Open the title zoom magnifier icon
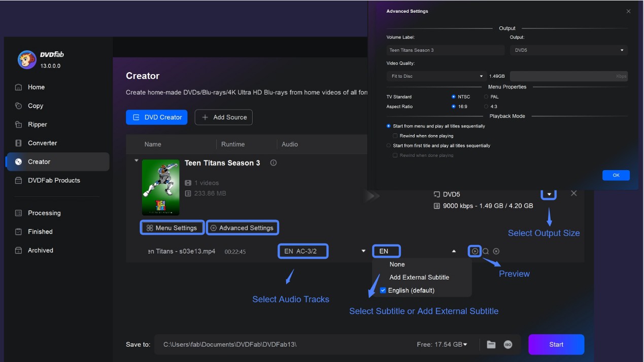Screen dimensions: 644x362 point(485,251)
